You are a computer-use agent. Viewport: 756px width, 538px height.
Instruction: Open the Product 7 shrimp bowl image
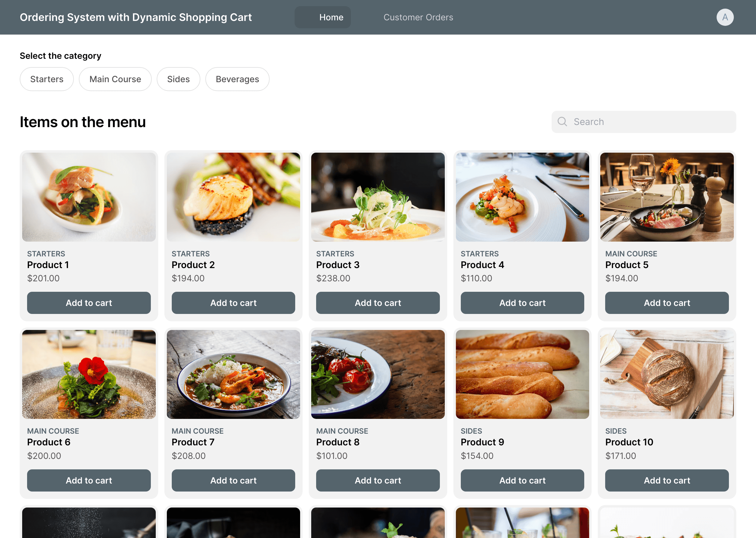coord(233,374)
